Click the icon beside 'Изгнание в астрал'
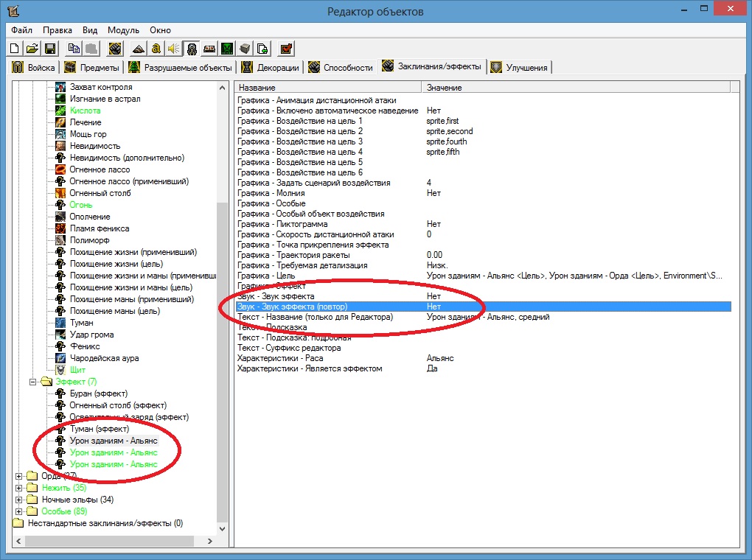 point(60,99)
